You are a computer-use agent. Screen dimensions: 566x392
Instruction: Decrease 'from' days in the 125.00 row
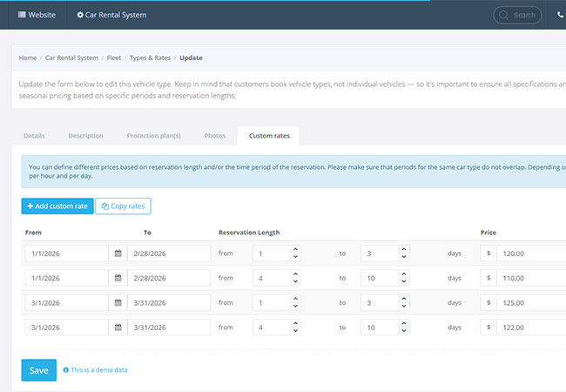point(296,306)
